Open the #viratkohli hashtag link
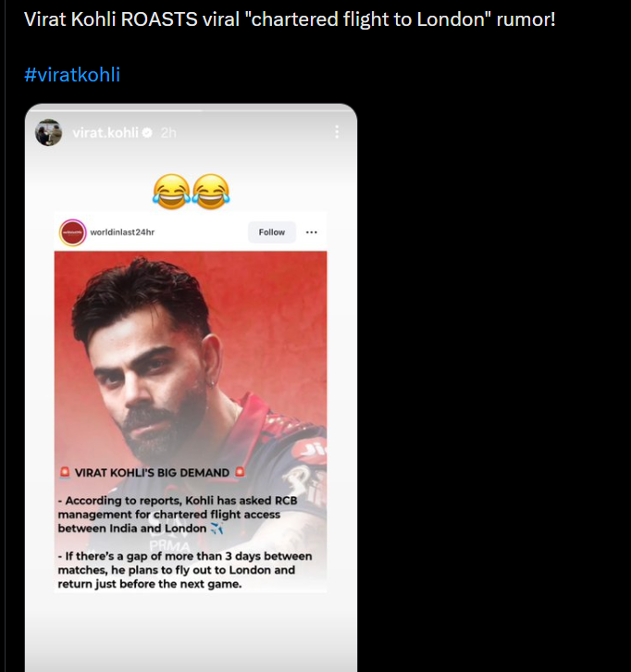 pyautogui.click(x=72, y=74)
